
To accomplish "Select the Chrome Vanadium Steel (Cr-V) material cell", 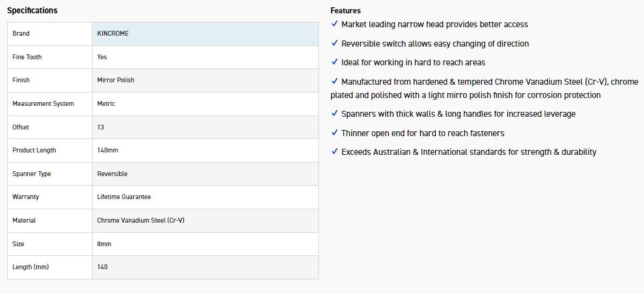I will pyautogui.click(x=140, y=221).
